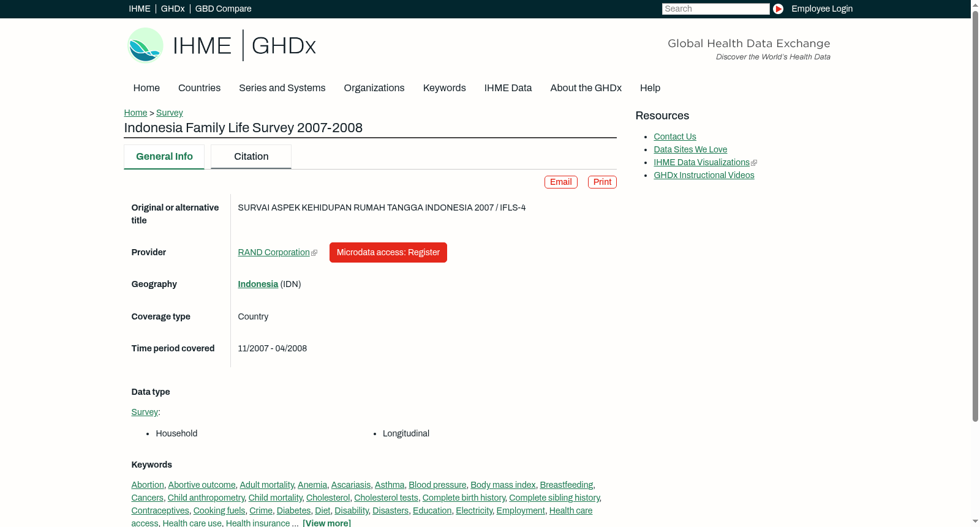Click external link icon beside IHME Data Visualizations
The width and height of the screenshot is (980, 527).
click(x=754, y=163)
